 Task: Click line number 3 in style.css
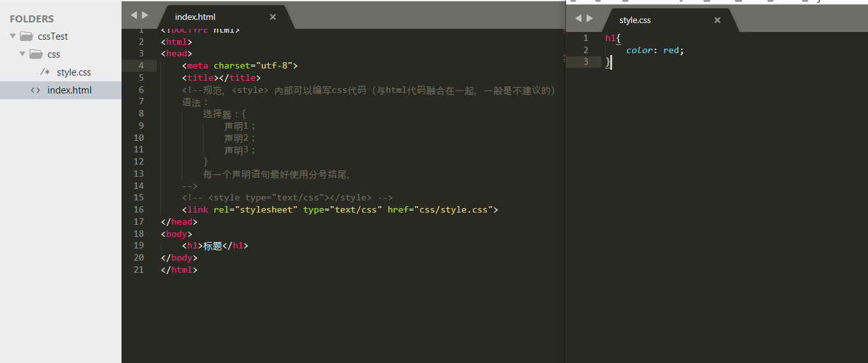tap(585, 61)
